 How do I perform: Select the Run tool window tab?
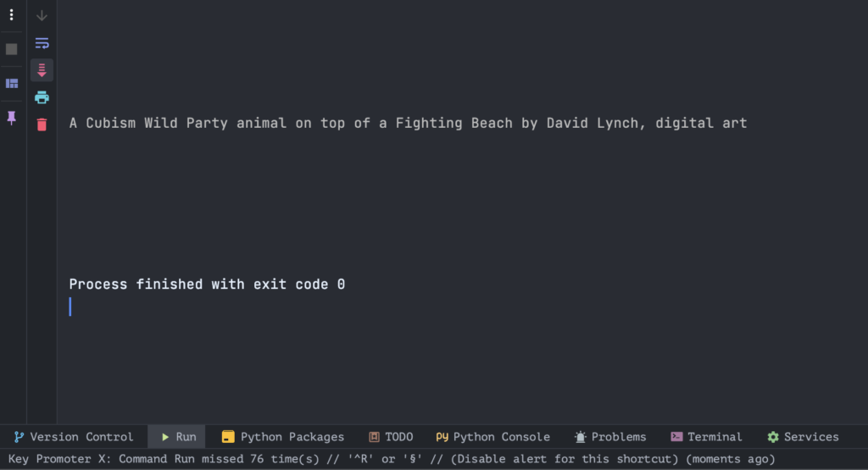pos(177,437)
